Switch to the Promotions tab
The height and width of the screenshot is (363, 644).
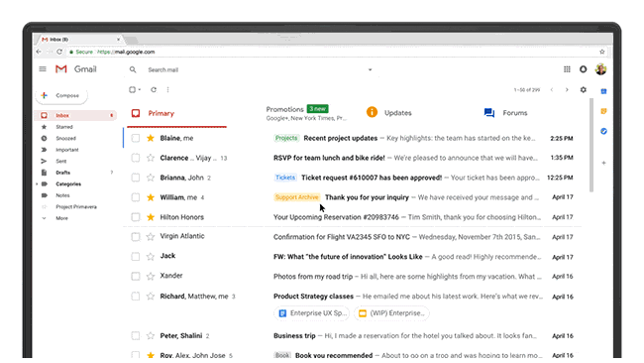point(306,113)
